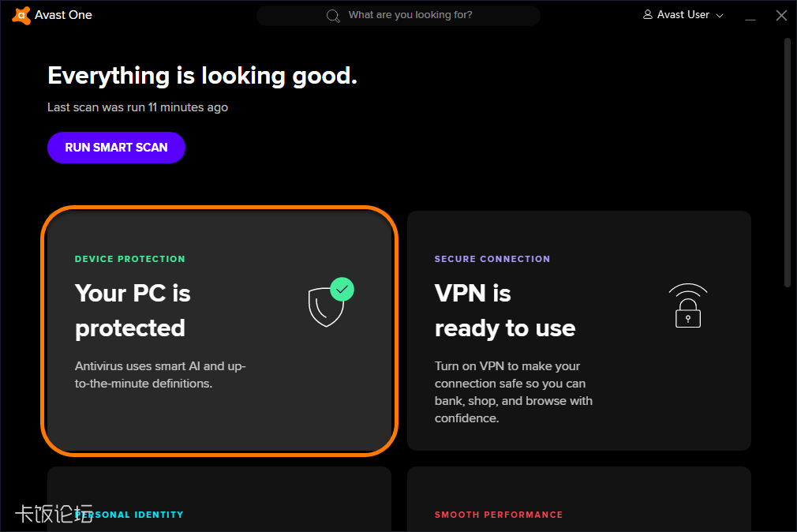Click the green shield checkmark icon
The image size is (797, 532).
[342, 289]
